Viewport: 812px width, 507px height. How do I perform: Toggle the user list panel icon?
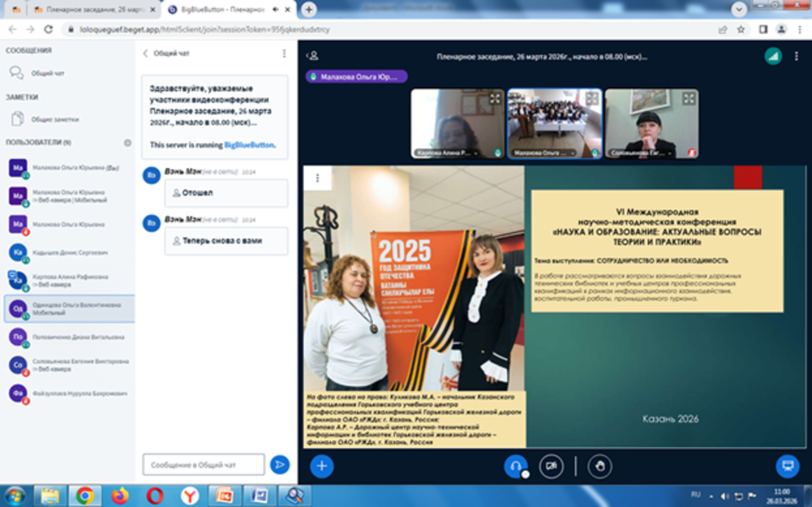(311, 56)
